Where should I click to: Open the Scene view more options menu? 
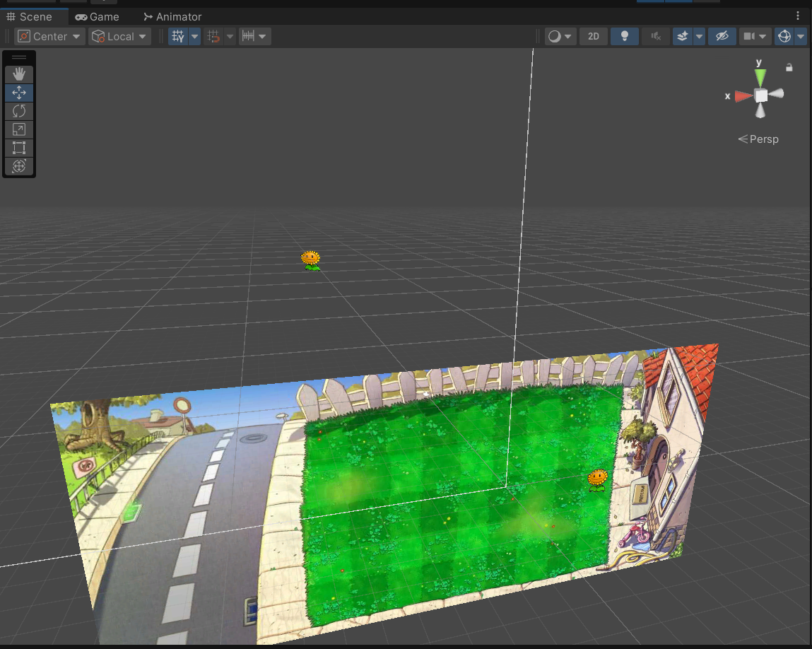(797, 16)
